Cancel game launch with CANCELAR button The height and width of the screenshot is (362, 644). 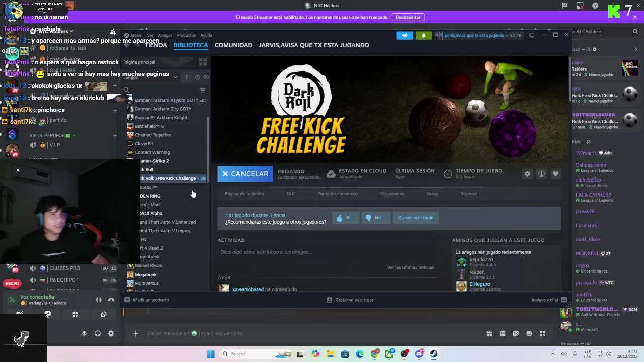point(245,174)
